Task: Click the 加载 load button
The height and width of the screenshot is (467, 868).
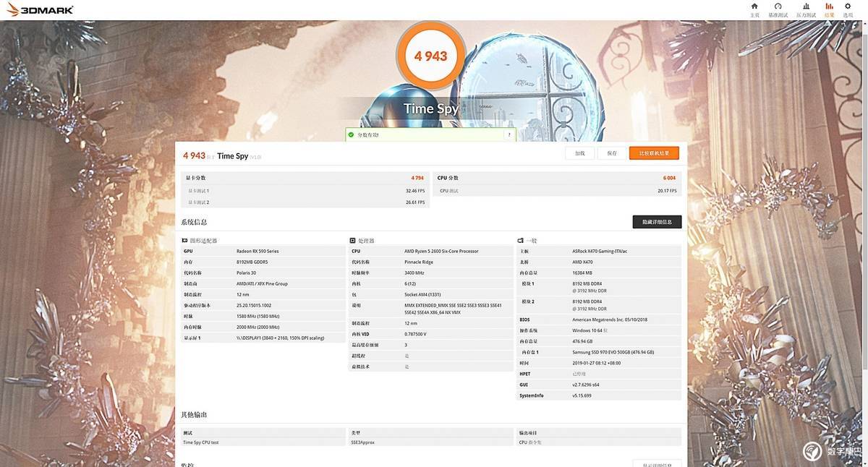Action: 580,153
